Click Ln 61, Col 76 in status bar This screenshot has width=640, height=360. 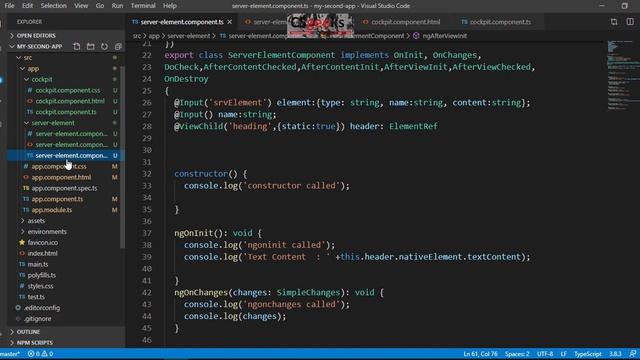click(480, 354)
